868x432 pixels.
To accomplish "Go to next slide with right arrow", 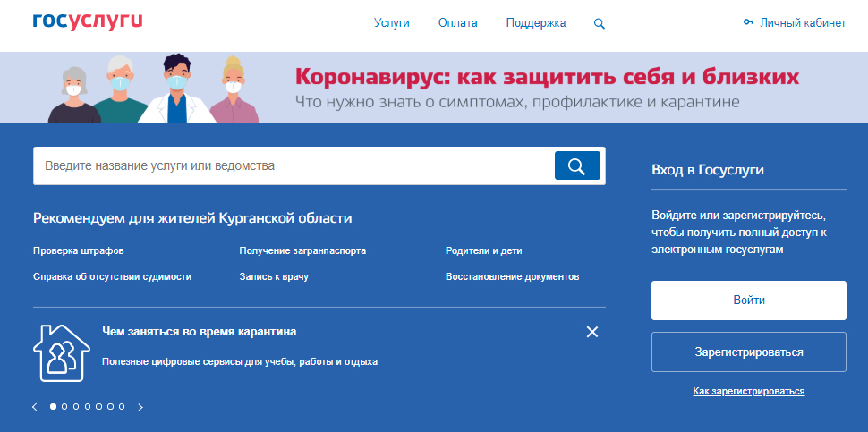I will click(x=140, y=407).
